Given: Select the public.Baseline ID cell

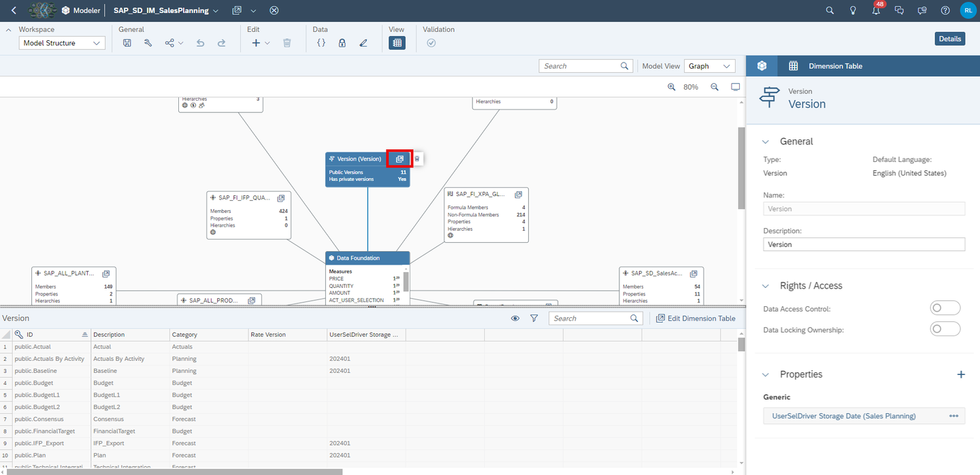Looking at the screenshot, I should [x=52, y=371].
